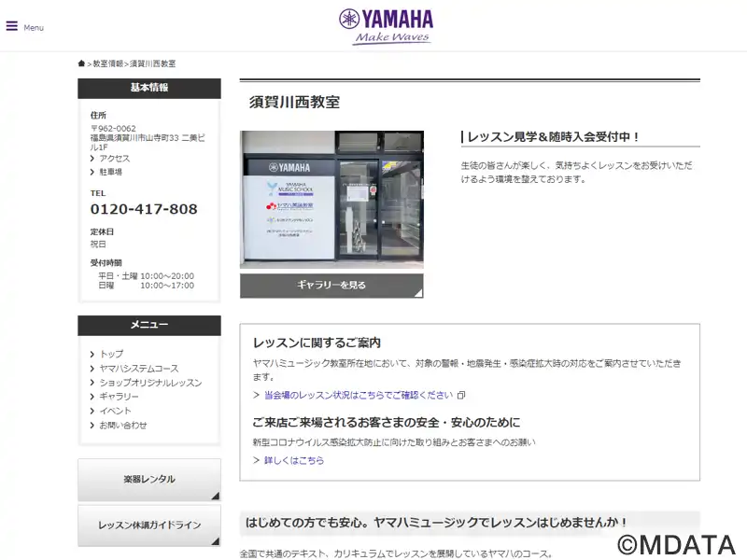Click the 定休日 祝日 value
747x560 pixels.
tap(98, 245)
